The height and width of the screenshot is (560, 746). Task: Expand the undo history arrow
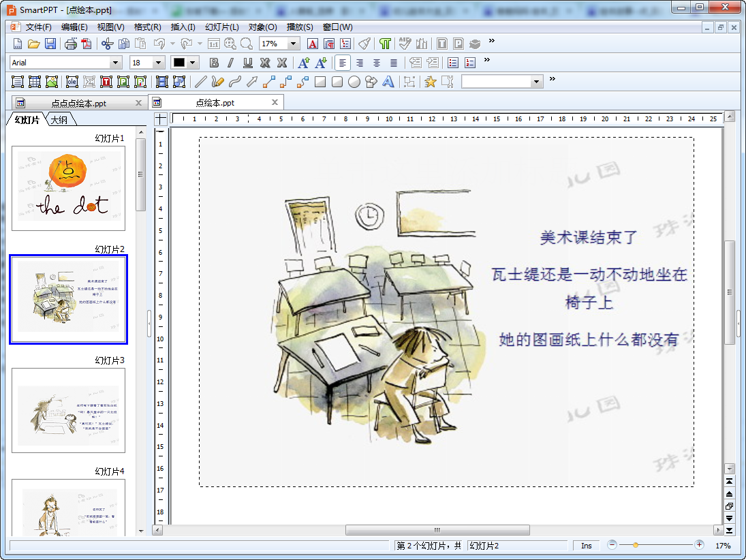click(x=172, y=44)
